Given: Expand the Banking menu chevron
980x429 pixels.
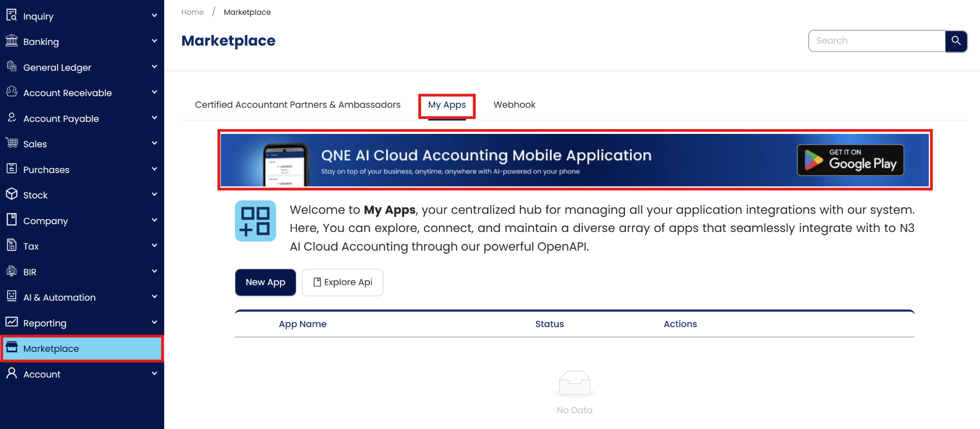Looking at the screenshot, I should tap(154, 41).
